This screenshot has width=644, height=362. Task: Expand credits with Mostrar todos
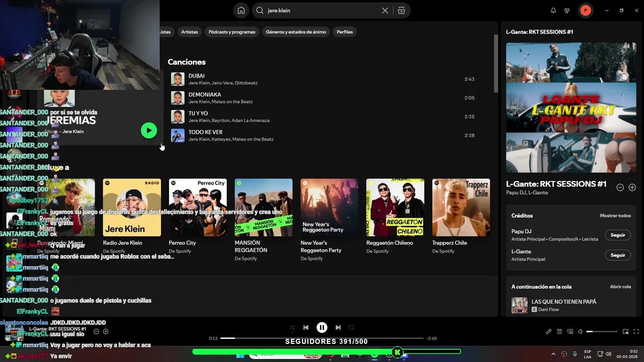click(615, 216)
